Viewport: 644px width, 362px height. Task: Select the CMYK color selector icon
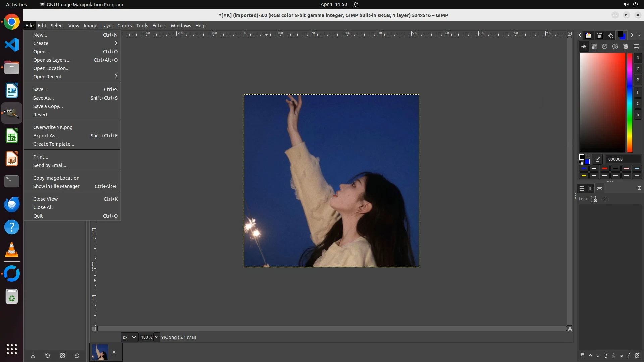[x=594, y=47]
